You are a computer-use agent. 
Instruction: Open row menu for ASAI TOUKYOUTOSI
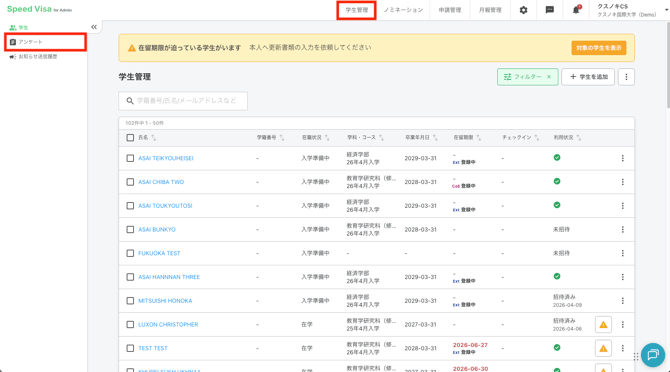[x=623, y=205]
